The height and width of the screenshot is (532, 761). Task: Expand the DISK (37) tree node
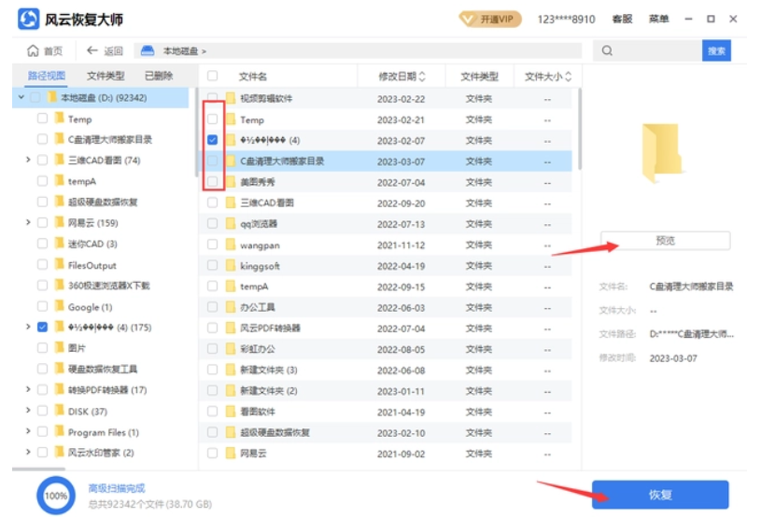[28, 411]
